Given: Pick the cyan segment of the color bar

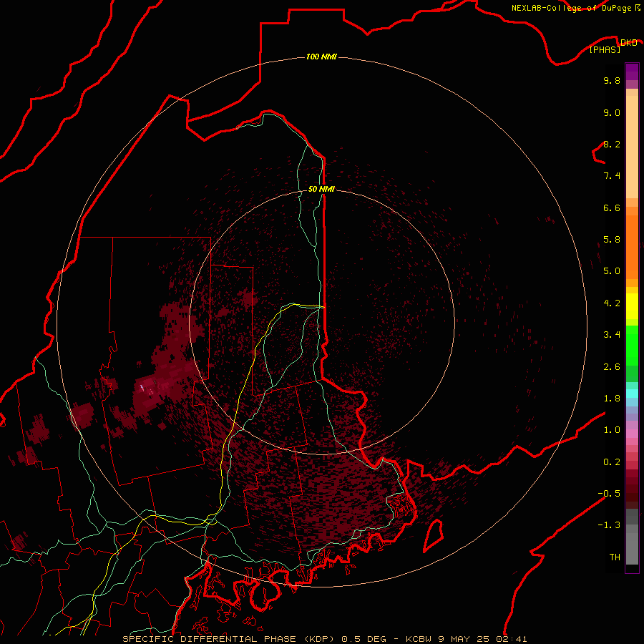Looking at the screenshot, I should (632, 394).
